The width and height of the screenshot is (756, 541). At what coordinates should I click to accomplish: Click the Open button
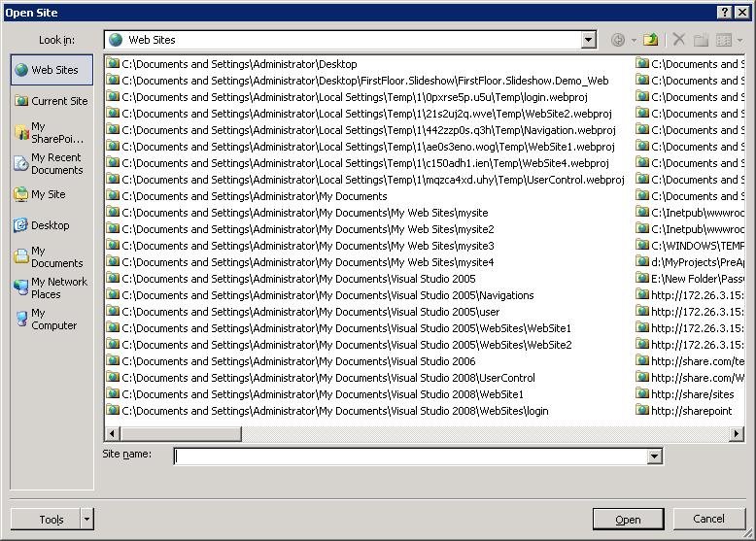pyautogui.click(x=629, y=520)
